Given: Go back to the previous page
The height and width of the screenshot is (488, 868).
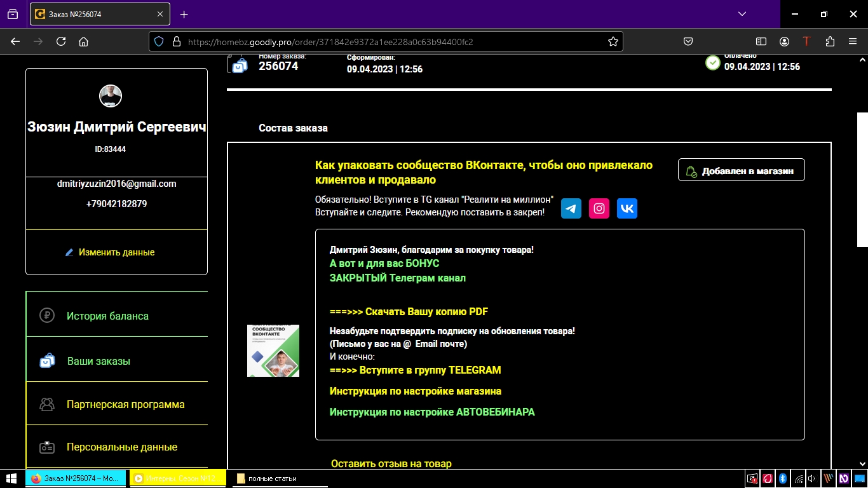Looking at the screenshot, I should [15, 41].
